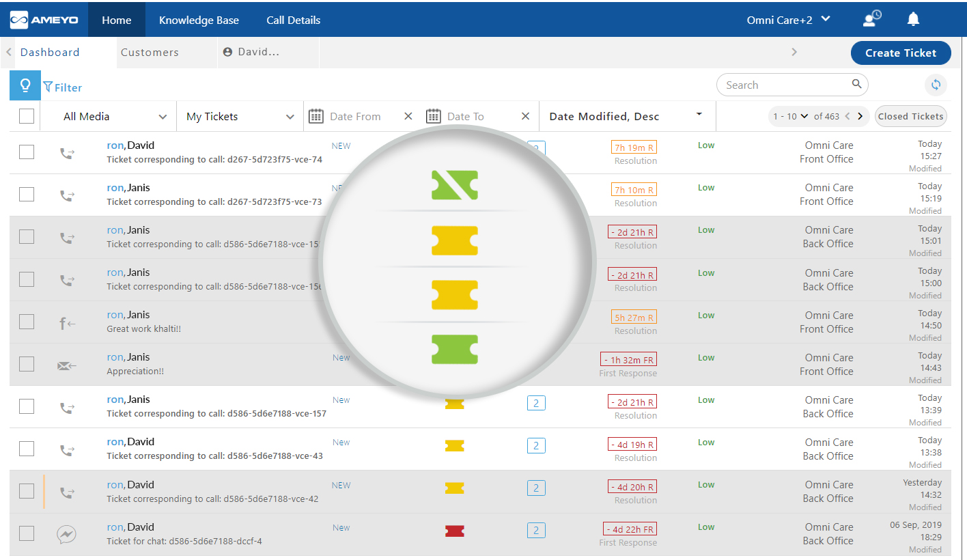Select checkbox for the 'Great work khalti!!' ticket
Viewport: 967px width, 560px height.
click(27, 322)
